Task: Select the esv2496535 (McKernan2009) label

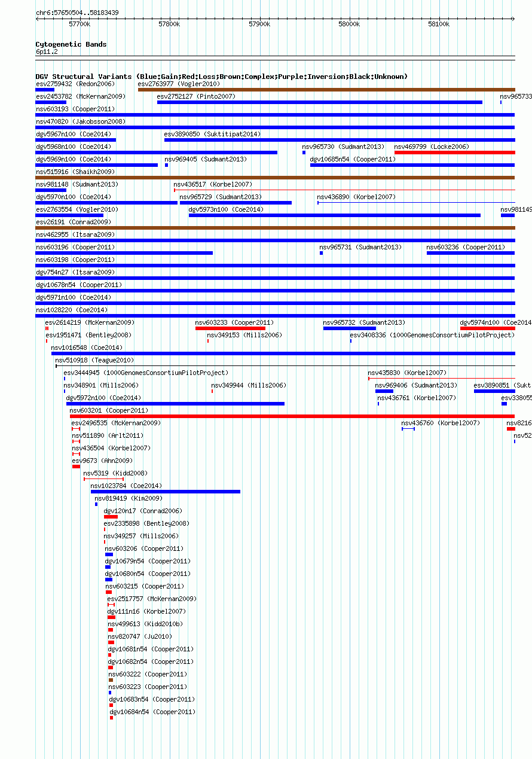Action: [116, 423]
